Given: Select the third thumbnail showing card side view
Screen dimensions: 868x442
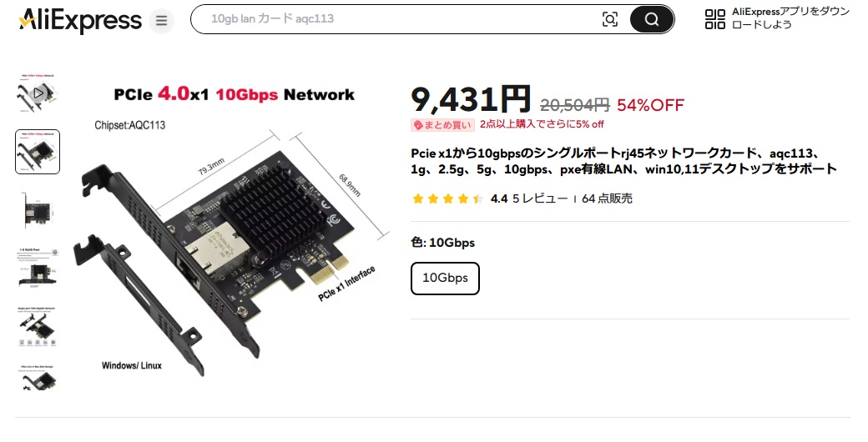Looking at the screenshot, I should pyautogui.click(x=38, y=211).
